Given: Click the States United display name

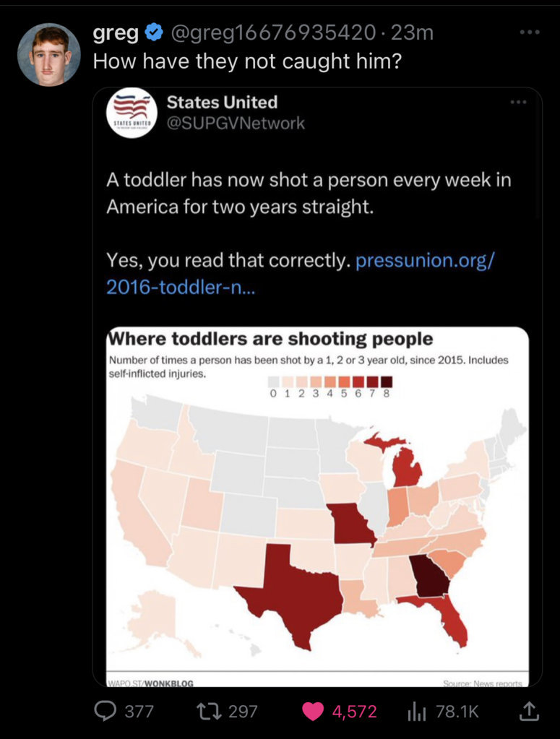Looking at the screenshot, I should [x=222, y=103].
